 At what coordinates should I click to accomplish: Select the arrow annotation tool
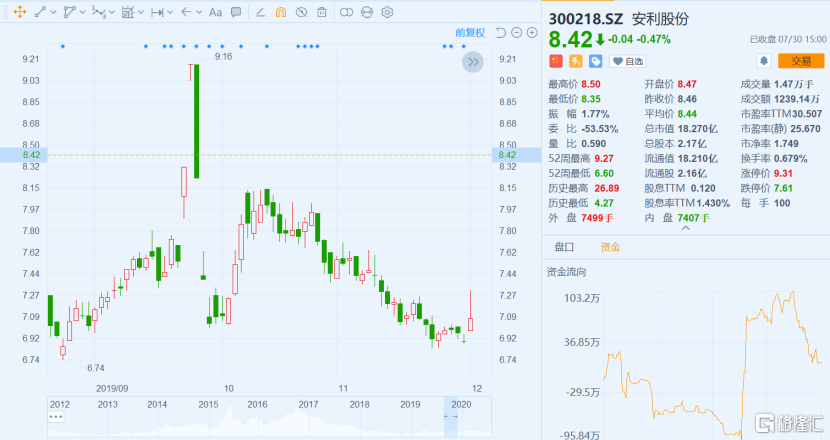[186, 12]
